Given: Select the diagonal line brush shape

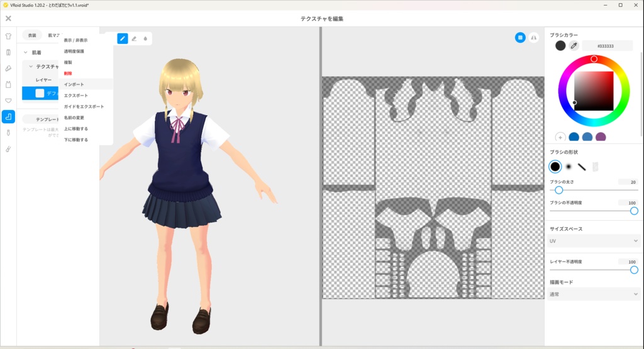Looking at the screenshot, I should 582,166.
